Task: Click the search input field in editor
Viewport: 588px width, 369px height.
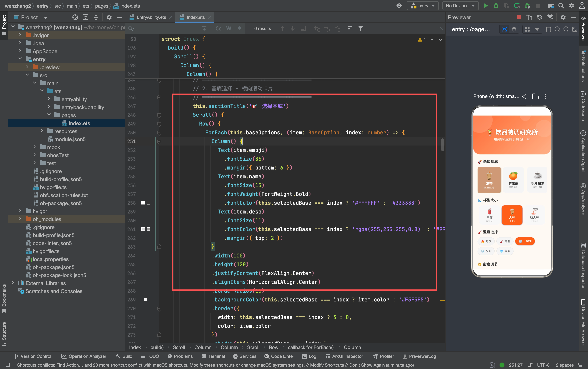Action: tap(168, 29)
